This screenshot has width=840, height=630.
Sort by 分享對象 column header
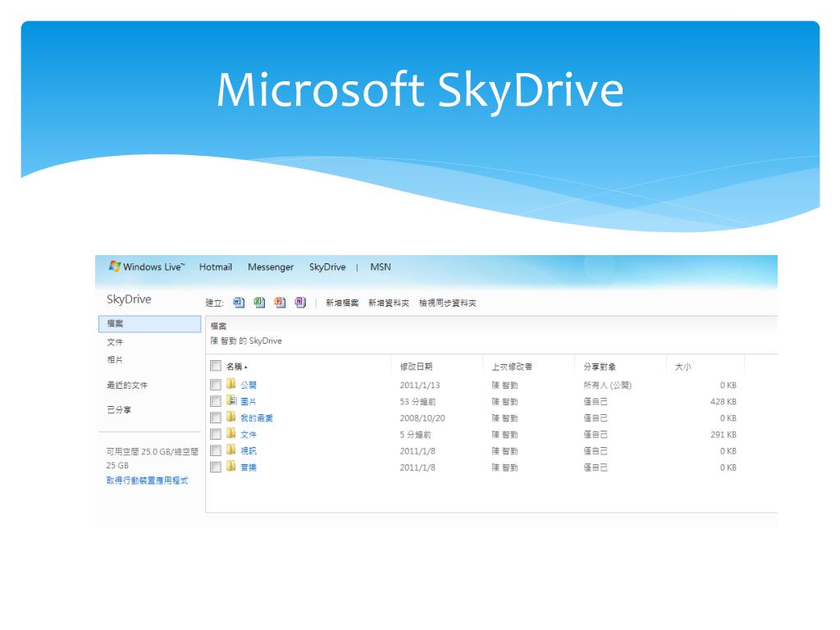(600, 367)
